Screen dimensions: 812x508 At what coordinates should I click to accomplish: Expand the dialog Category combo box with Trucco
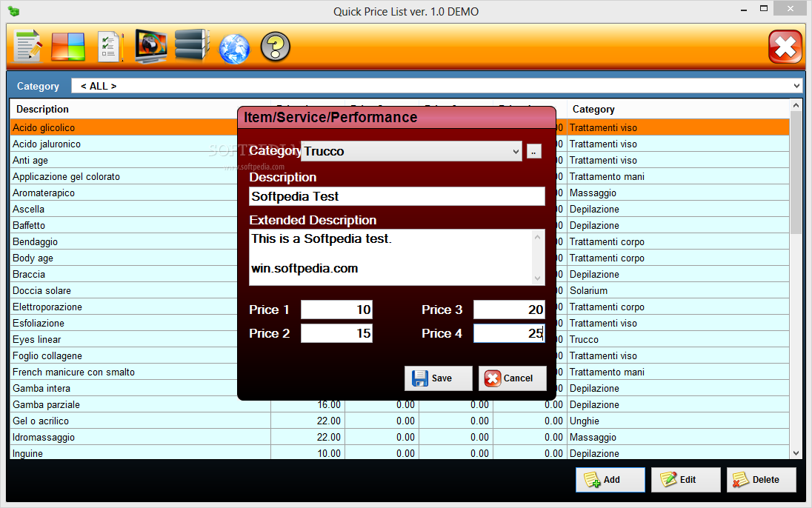pos(411,151)
